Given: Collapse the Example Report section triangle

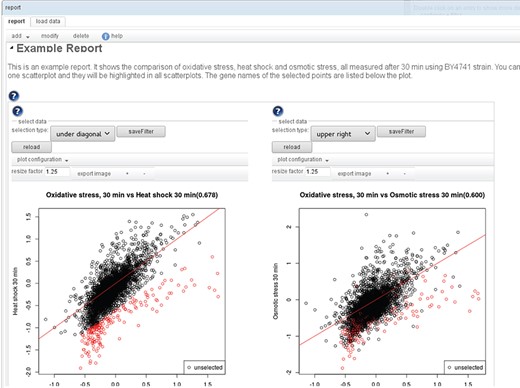Looking at the screenshot, I should [12, 48].
